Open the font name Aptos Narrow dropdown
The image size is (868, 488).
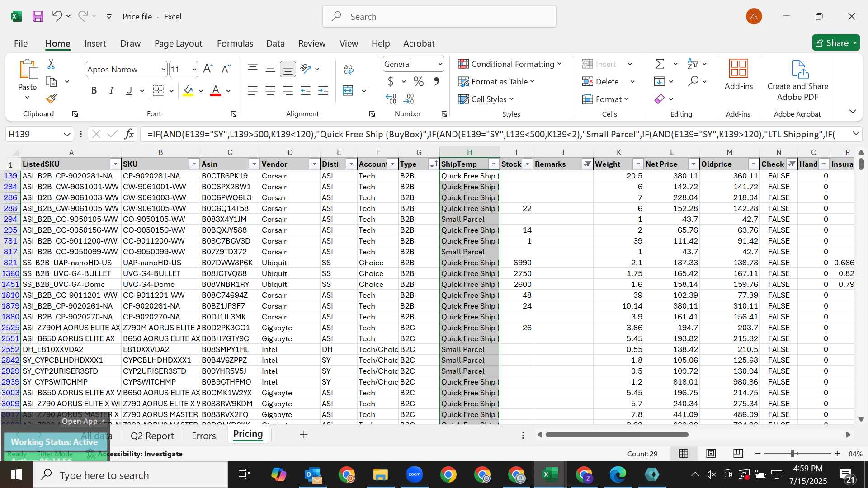163,69
